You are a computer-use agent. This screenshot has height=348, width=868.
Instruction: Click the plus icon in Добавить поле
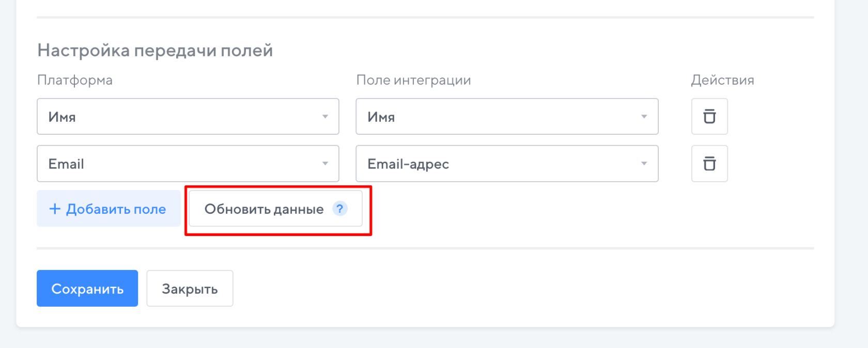pos(55,209)
